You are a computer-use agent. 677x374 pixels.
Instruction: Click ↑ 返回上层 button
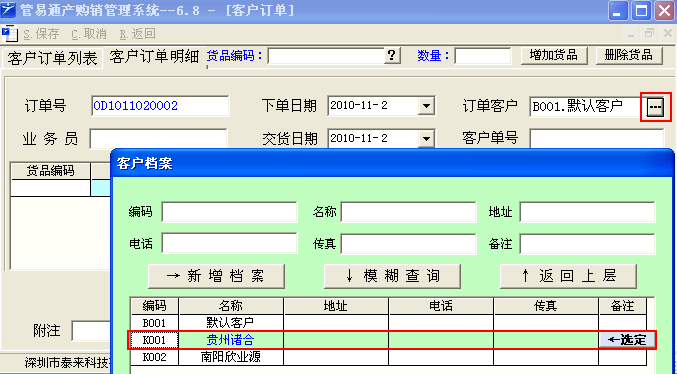pyautogui.click(x=568, y=276)
